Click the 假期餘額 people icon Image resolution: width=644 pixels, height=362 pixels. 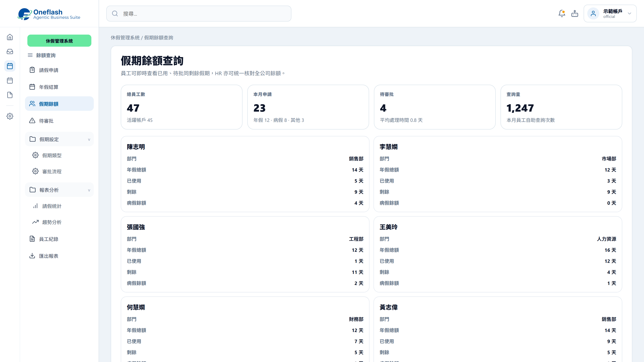32,104
